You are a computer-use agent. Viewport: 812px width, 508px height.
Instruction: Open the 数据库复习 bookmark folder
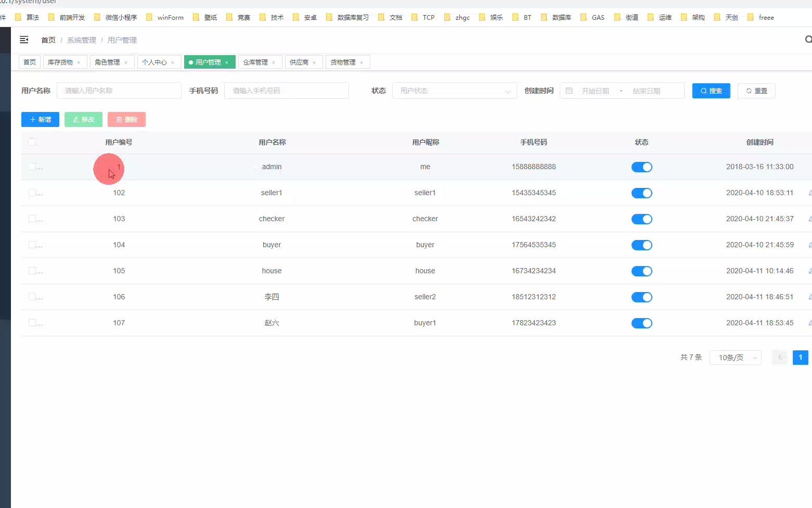[x=347, y=17]
